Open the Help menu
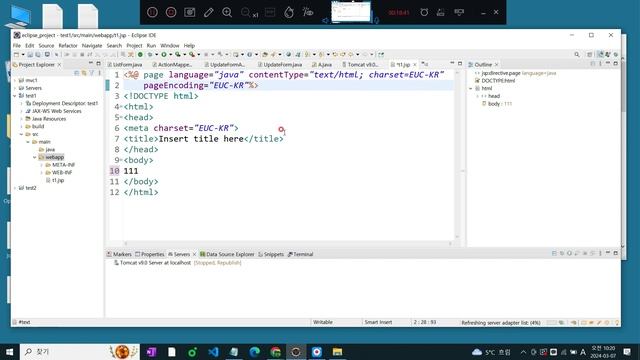Viewport: 640px width, 360px height. click(x=189, y=46)
